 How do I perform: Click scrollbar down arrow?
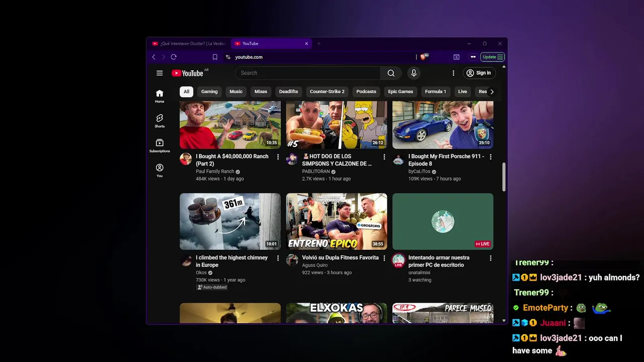(x=504, y=320)
